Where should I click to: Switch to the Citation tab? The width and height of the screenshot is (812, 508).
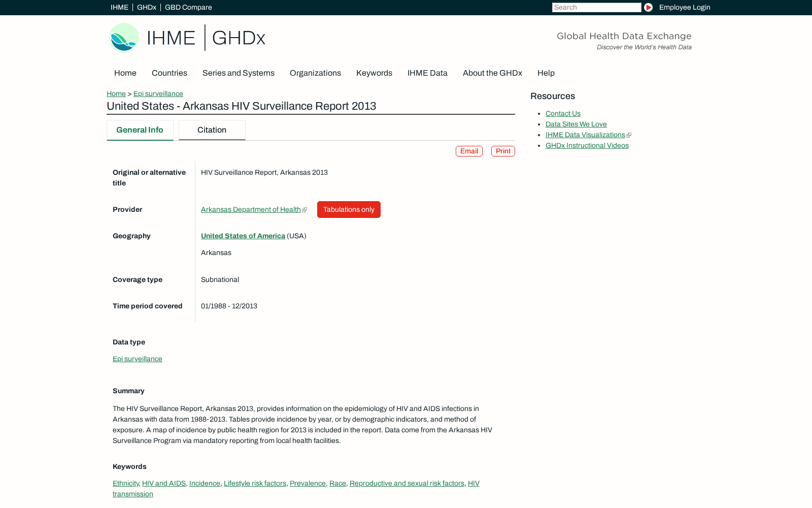(212, 130)
